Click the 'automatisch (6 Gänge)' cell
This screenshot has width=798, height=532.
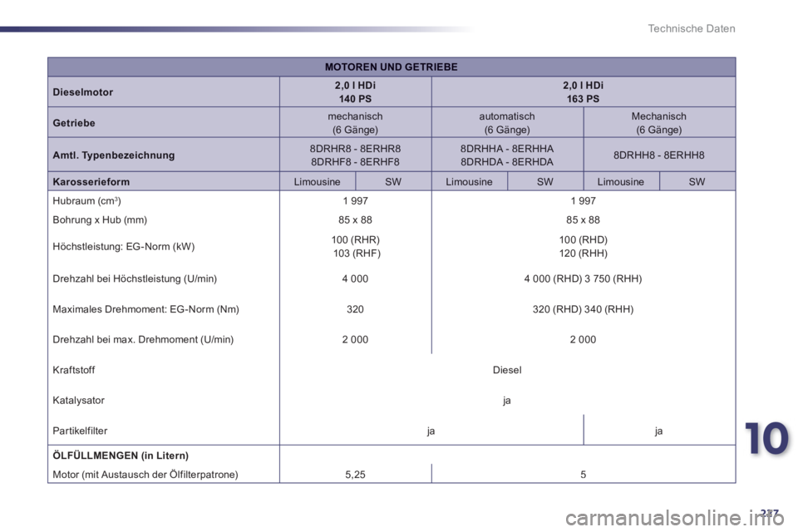[507, 123]
